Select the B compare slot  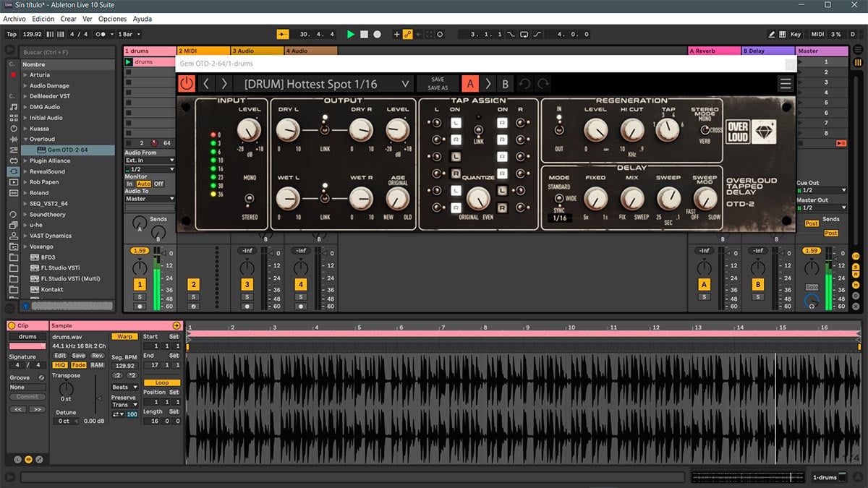pyautogui.click(x=505, y=84)
